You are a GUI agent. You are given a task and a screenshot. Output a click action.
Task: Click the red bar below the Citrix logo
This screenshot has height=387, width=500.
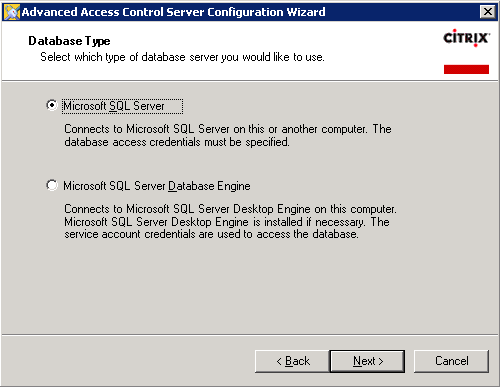(x=466, y=69)
